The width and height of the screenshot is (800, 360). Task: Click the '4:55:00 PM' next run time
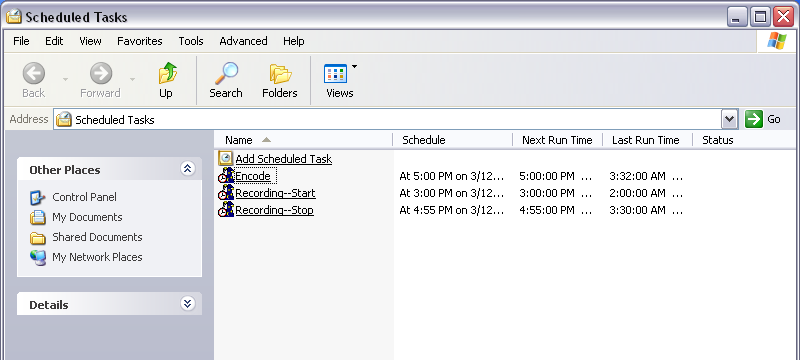coord(547,210)
